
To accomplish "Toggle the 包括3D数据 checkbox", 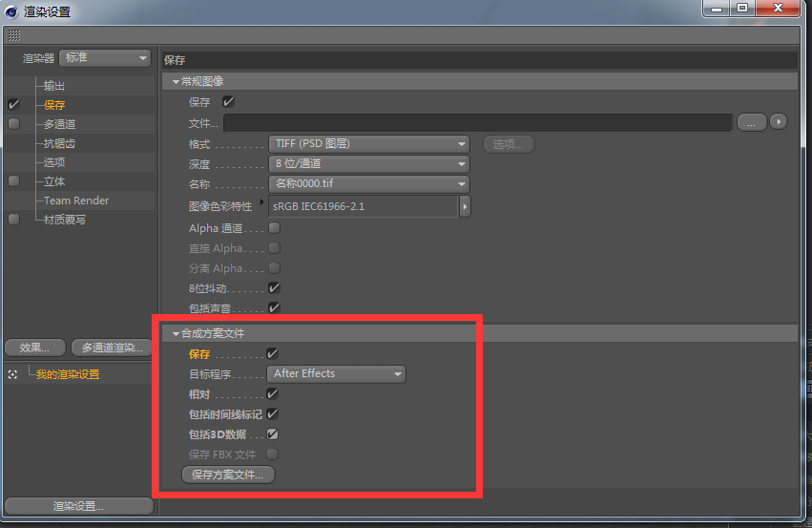I will point(272,433).
